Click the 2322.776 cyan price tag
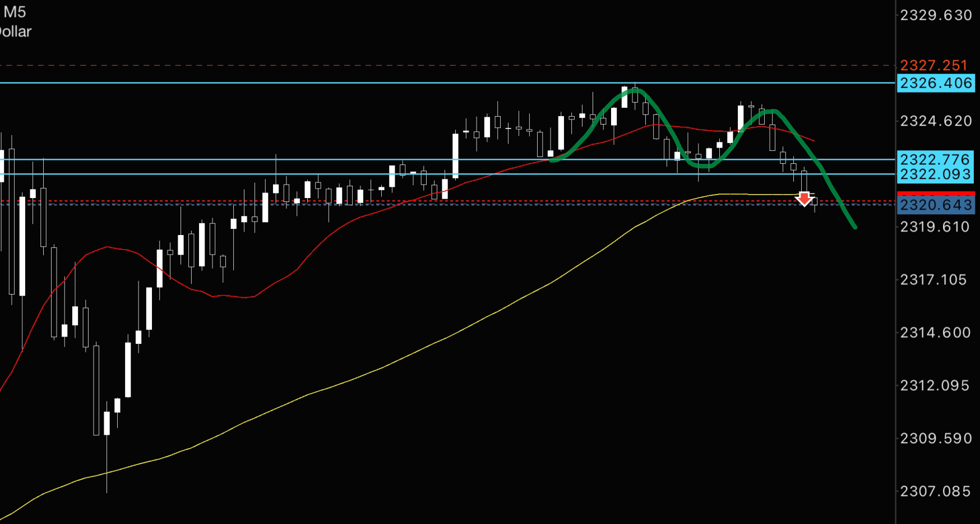 click(x=936, y=159)
